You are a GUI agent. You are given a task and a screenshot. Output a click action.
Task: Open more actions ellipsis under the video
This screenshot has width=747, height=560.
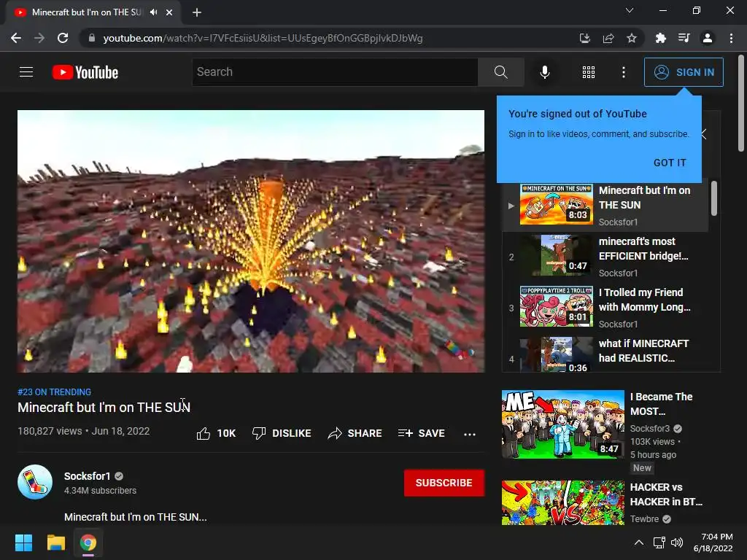click(470, 434)
